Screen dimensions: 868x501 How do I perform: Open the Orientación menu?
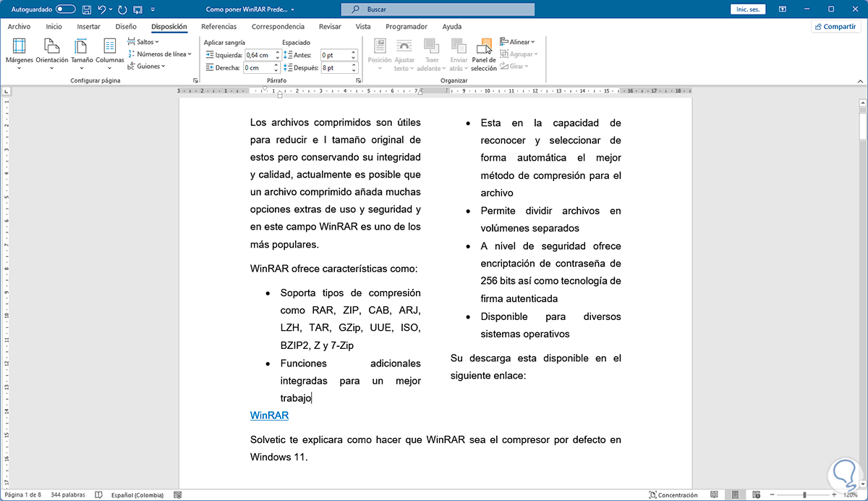click(52, 54)
